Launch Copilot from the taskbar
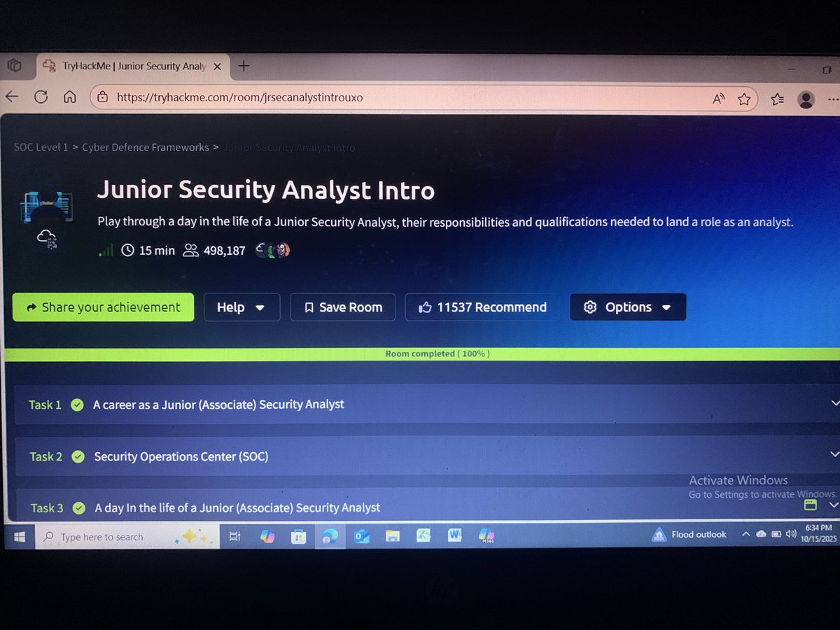This screenshot has height=630, width=840. [267, 536]
